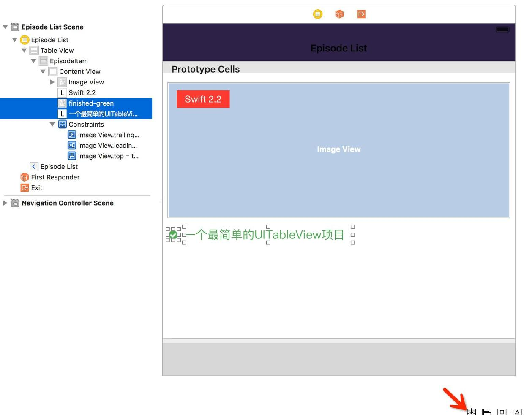Viewport: 524px width, 420px height.
Task: Select the Episode List navigation item row
Action: (x=59, y=166)
